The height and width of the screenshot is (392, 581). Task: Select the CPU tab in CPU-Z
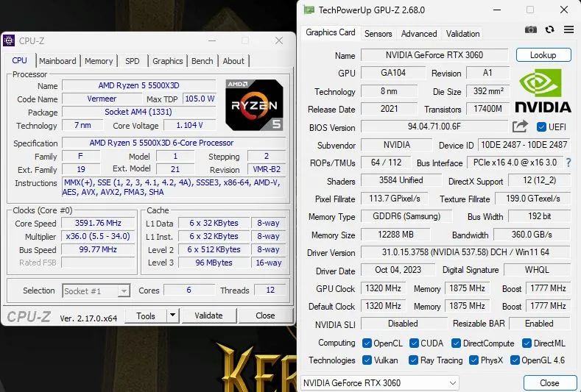pos(19,60)
